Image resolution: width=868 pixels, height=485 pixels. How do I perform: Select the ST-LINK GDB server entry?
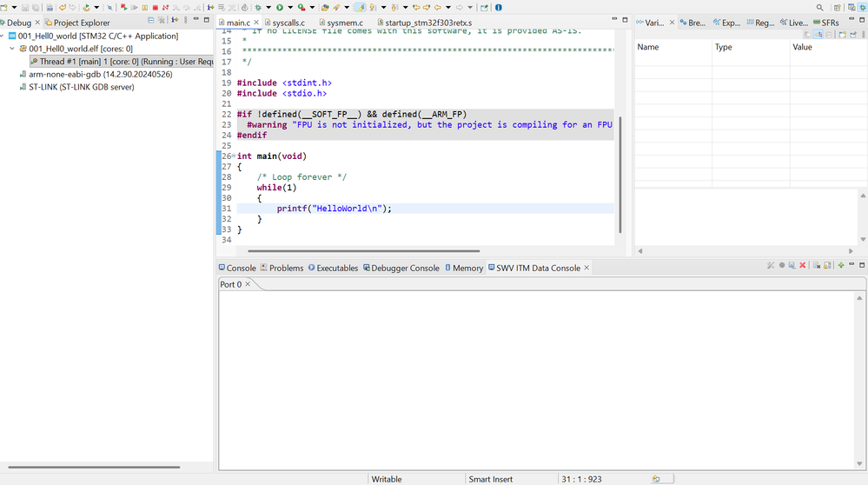point(81,87)
